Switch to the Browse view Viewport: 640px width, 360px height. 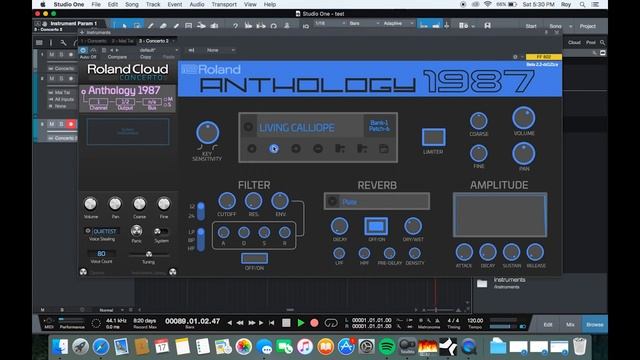pyautogui.click(x=595, y=324)
